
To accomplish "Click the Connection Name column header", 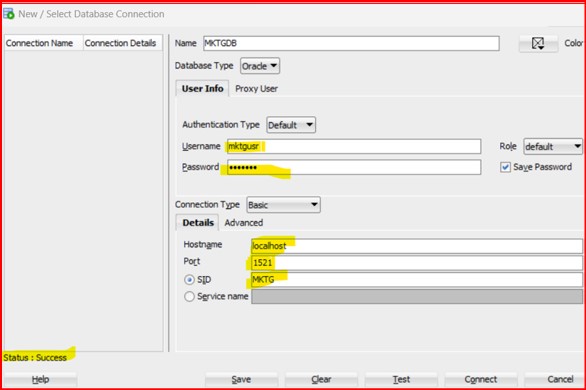I will (43, 43).
